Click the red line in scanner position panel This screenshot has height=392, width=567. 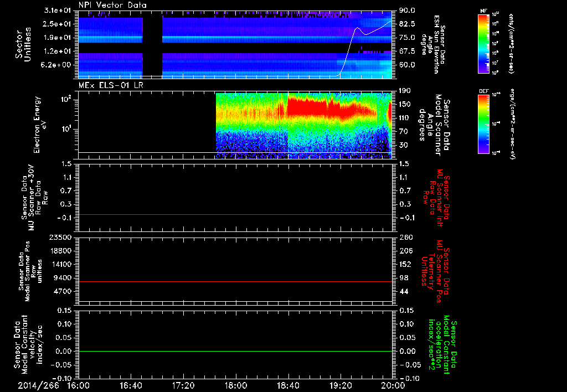[x=235, y=281]
